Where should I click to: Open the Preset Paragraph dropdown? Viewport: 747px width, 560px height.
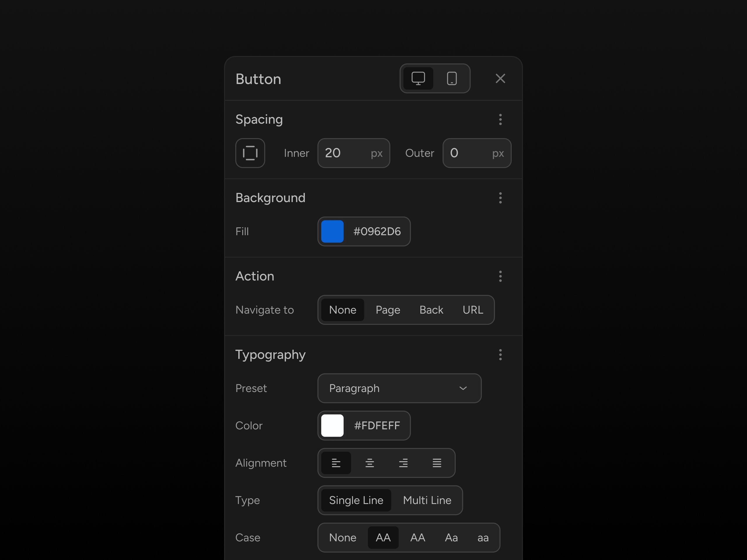click(399, 388)
